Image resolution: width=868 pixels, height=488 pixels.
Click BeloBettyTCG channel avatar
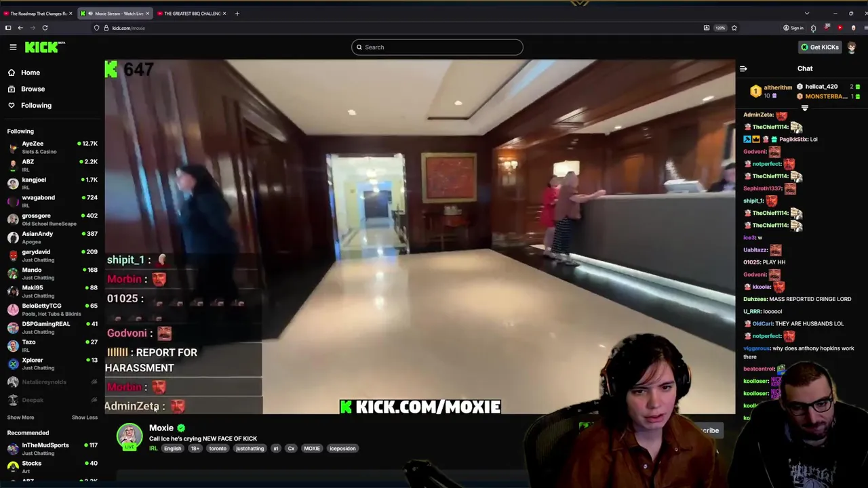coord(13,309)
